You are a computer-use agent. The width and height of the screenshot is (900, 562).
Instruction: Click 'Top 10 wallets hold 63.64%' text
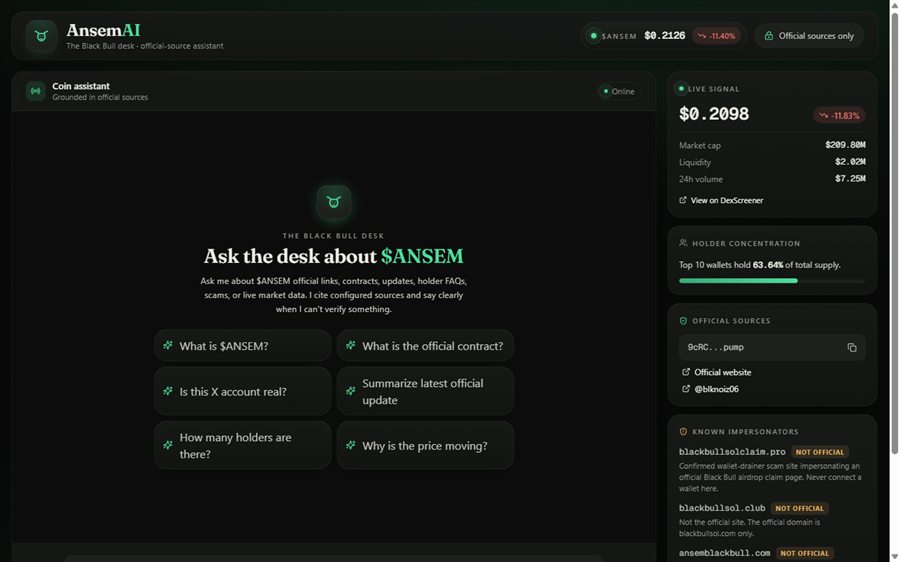pos(731,265)
